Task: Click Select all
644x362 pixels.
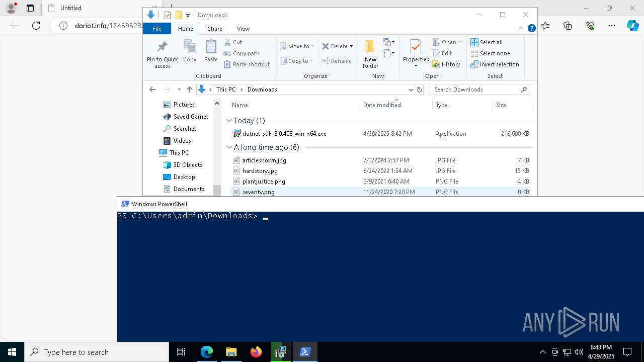Action: point(487,42)
